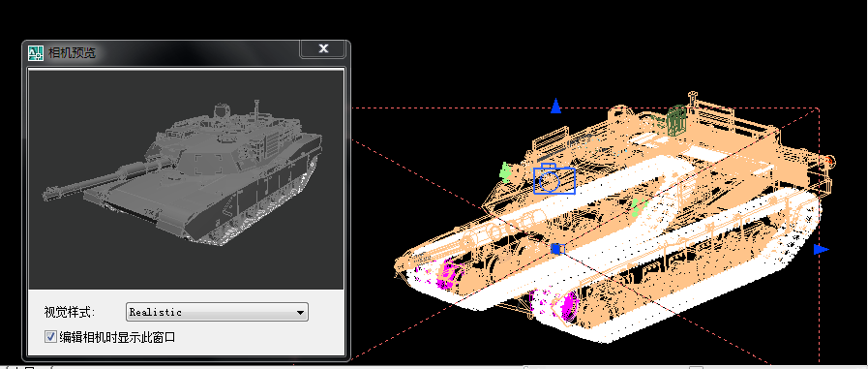Screen dimensions: 868x369
Task: Close the 相机预览 camera preview dialog
Action: point(323,48)
